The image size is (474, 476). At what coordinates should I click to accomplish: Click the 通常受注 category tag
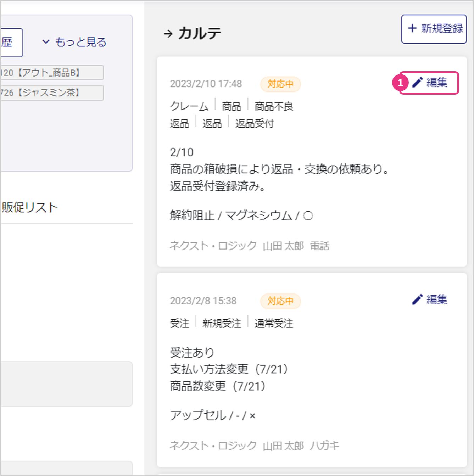pyautogui.click(x=274, y=324)
